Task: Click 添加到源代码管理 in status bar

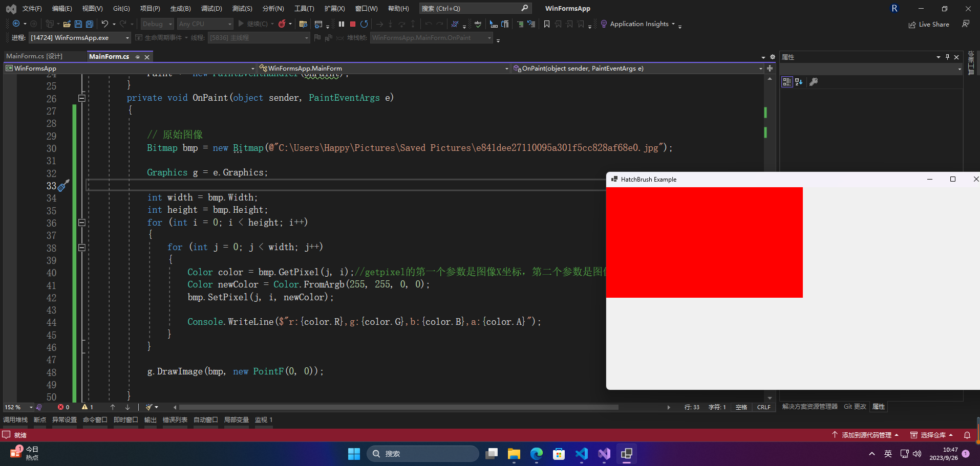Action: coord(865,435)
